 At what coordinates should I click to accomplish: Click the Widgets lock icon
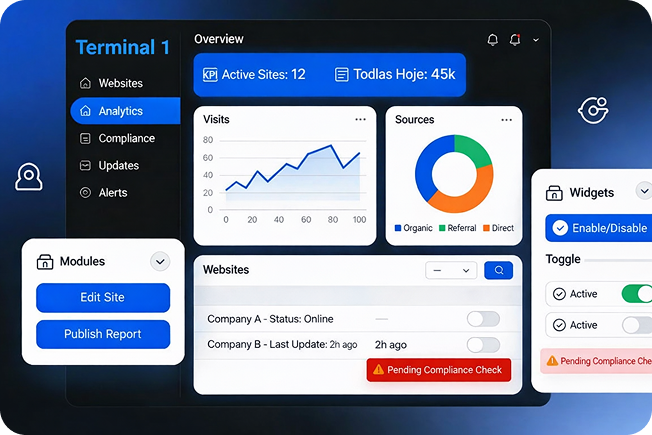coord(553,192)
